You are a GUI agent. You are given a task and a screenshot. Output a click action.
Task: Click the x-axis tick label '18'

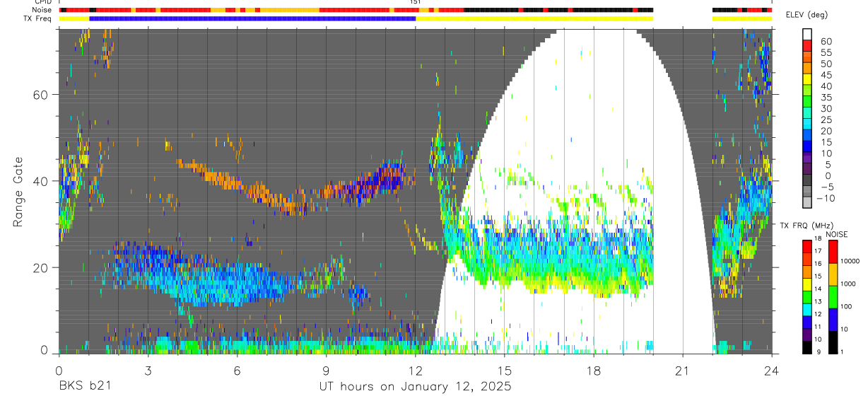coord(594,371)
